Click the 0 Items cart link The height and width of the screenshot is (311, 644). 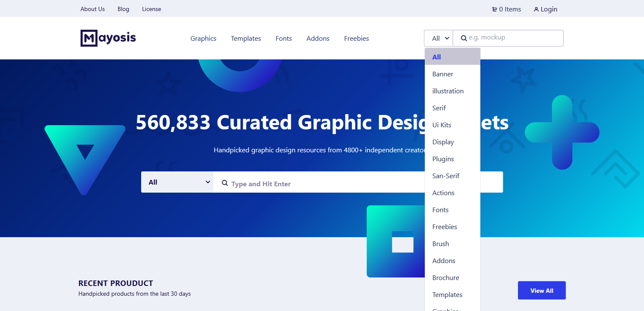[507, 9]
